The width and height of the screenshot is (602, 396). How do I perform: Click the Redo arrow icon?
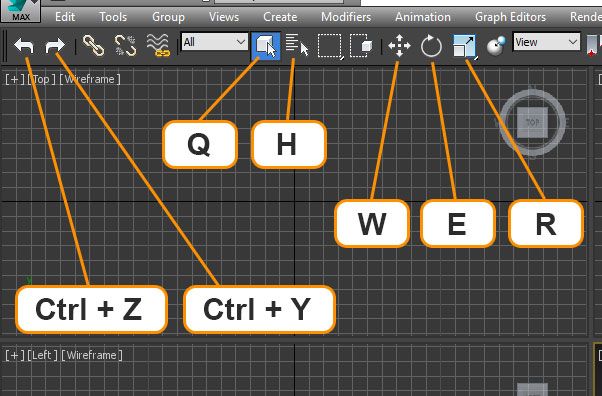click(55, 46)
